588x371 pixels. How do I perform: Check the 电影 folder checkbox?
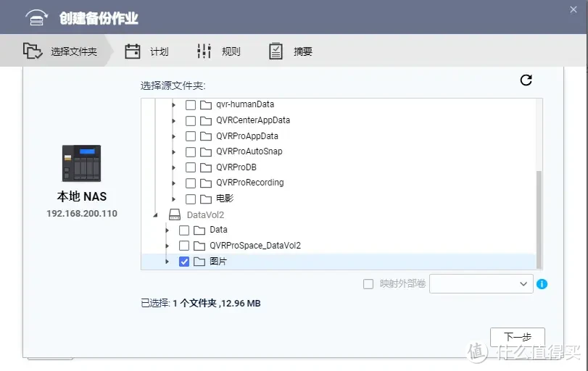point(191,199)
